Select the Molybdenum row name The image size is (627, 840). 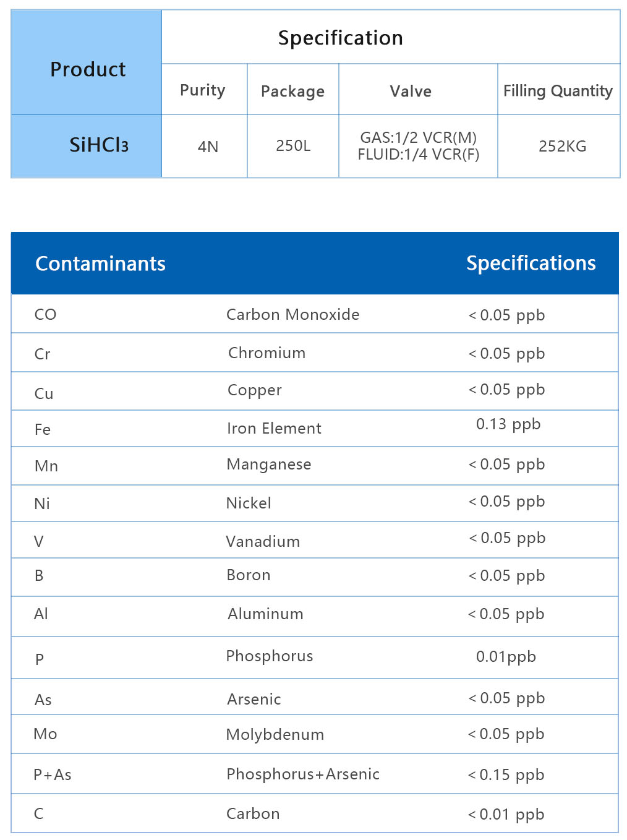pos(275,734)
